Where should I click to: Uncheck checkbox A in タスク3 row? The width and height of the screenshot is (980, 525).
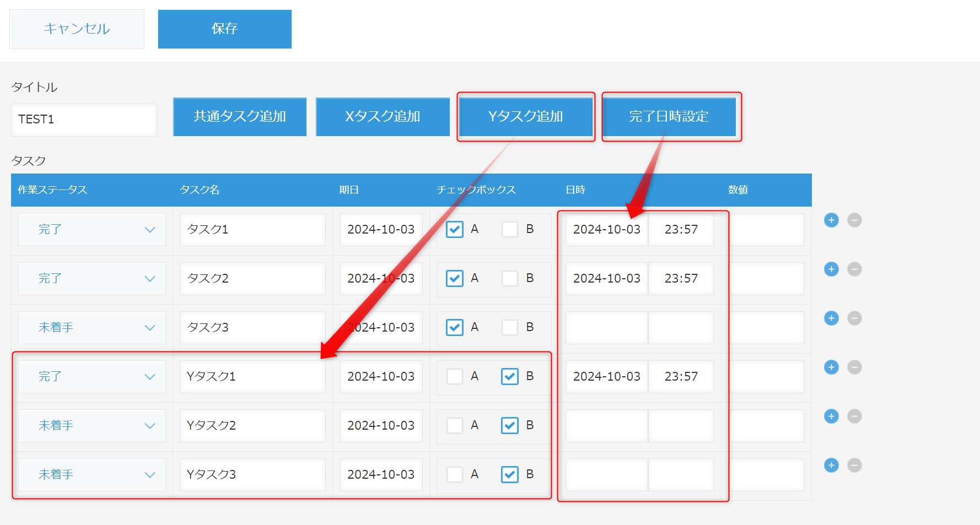pyautogui.click(x=455, y=327)
